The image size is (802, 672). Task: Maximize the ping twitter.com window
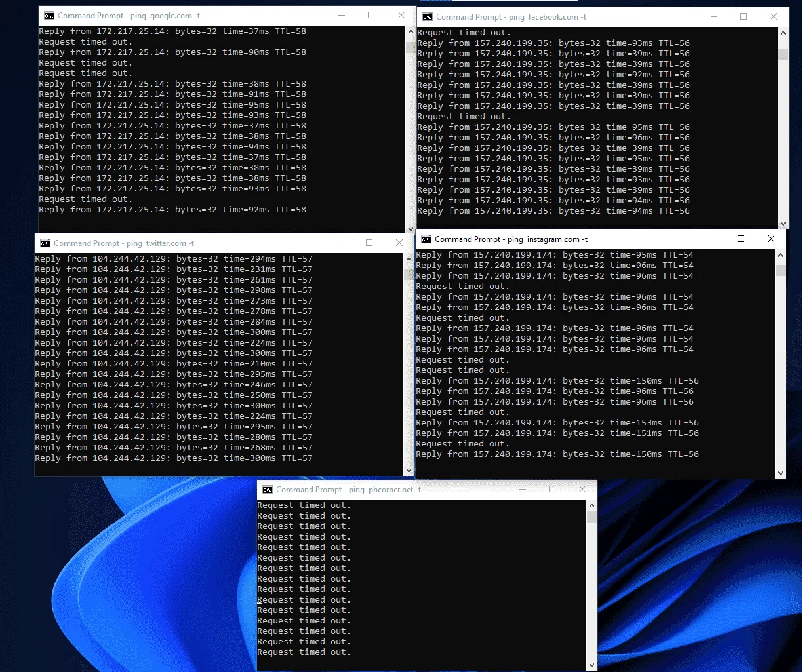click(x=369, y=243)
